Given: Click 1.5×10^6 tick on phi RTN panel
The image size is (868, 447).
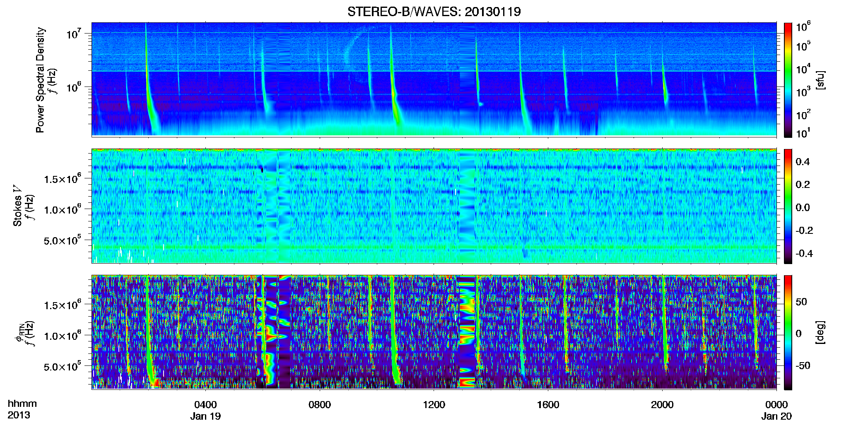Looking at the screenshot, I should (x=63, y=305).
